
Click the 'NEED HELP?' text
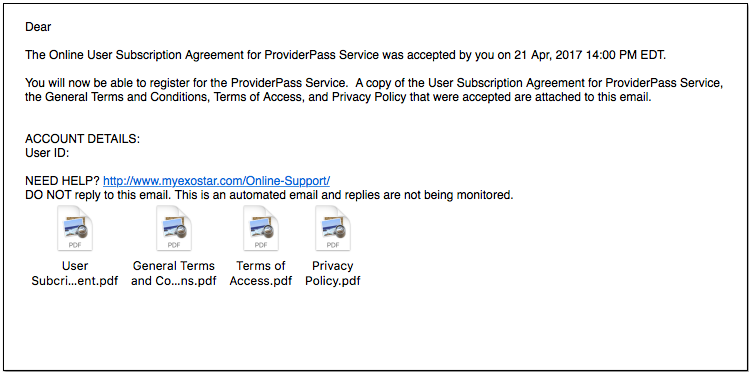(x=63, y=181)
